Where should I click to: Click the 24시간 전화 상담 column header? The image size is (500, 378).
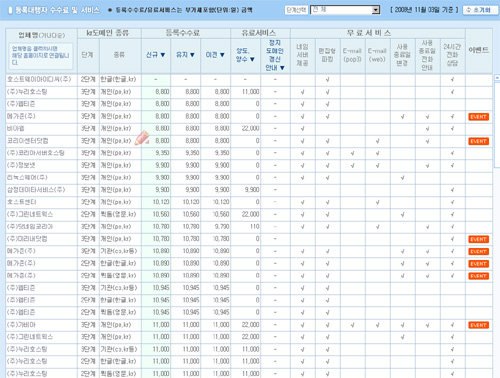tap(452, 55)
